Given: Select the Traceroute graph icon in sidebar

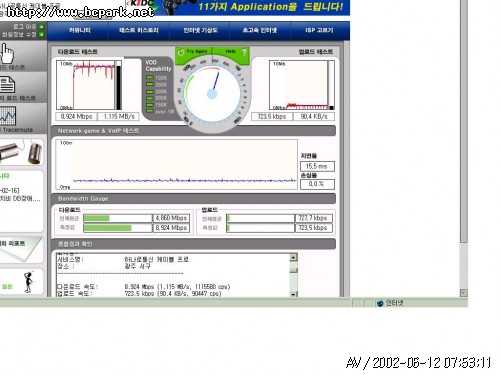Looking at the screenshot, I should pyautogui.click(x=8, y=116).
